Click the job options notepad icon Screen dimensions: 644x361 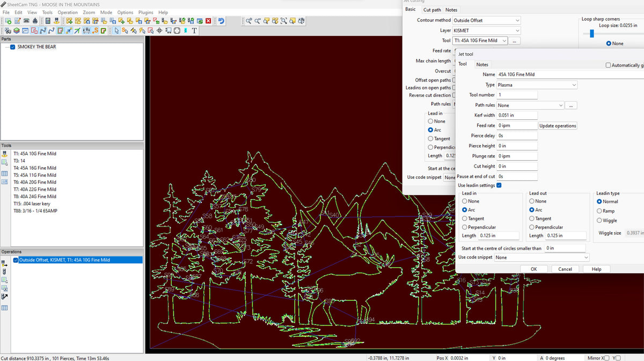click(17, 20)
